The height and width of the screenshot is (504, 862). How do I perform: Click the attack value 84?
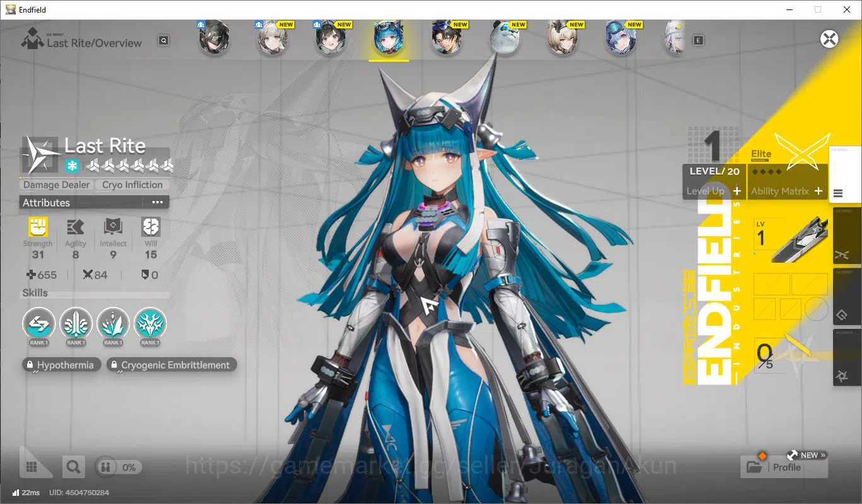click(x=101, y=275)
